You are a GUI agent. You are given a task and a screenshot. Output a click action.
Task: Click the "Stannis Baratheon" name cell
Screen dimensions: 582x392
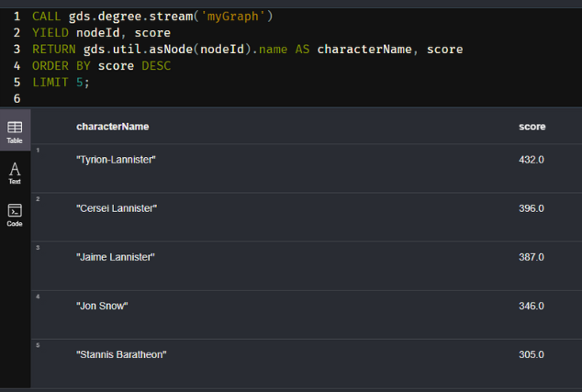click(x=121, y=354)
